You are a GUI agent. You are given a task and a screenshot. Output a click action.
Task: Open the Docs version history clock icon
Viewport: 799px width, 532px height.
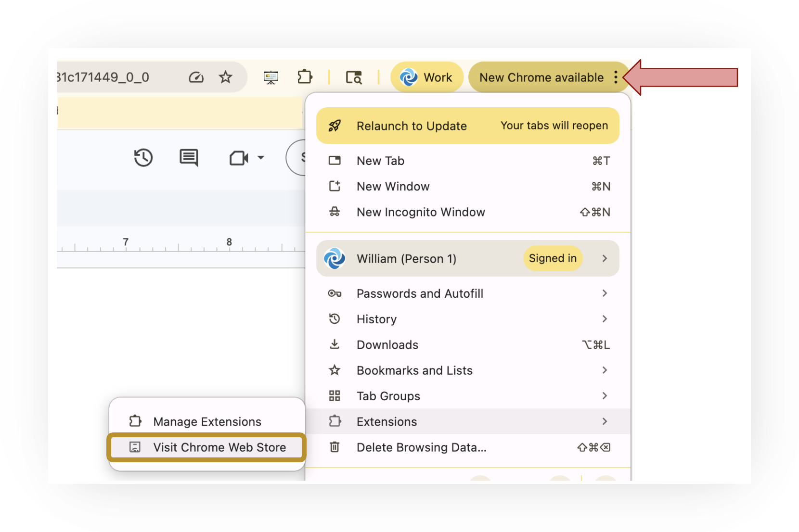(x=143, y=158)
